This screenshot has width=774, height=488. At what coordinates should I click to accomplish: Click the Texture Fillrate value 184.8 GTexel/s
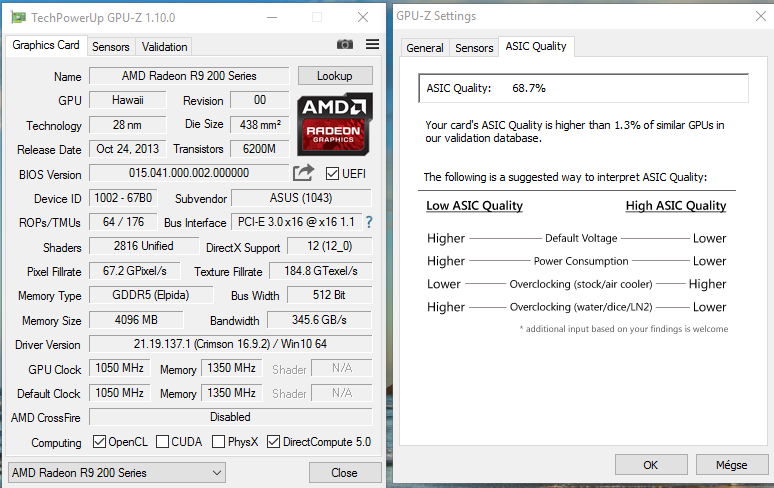pyautogui.click(x=321, y=271)
